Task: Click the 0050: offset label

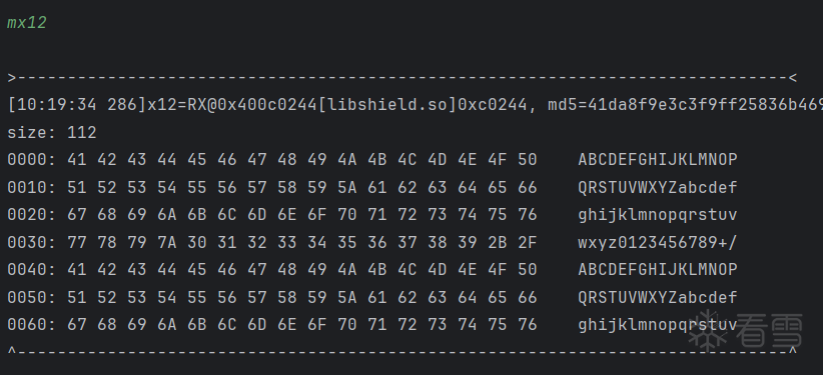Action: tap(31, 297)
